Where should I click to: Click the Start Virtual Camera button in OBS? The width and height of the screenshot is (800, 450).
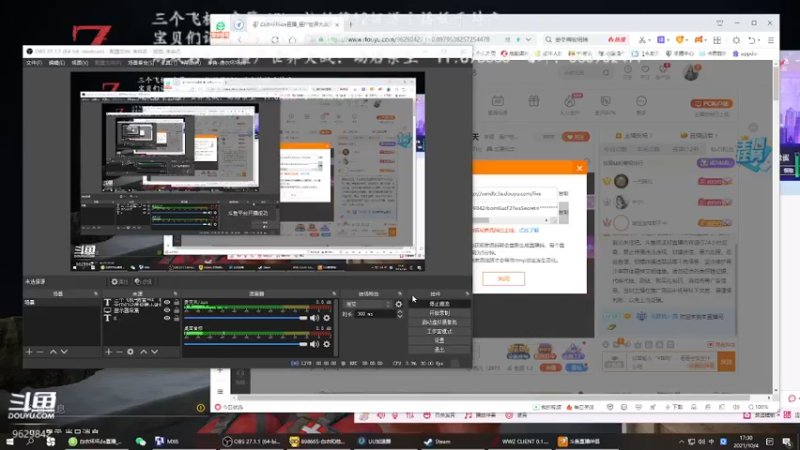439,322
